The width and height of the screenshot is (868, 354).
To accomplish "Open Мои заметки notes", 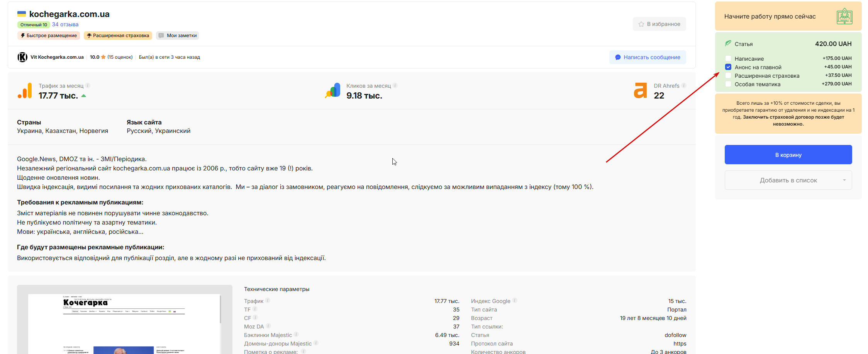I will pyautogui.click(x=178, y=36).
